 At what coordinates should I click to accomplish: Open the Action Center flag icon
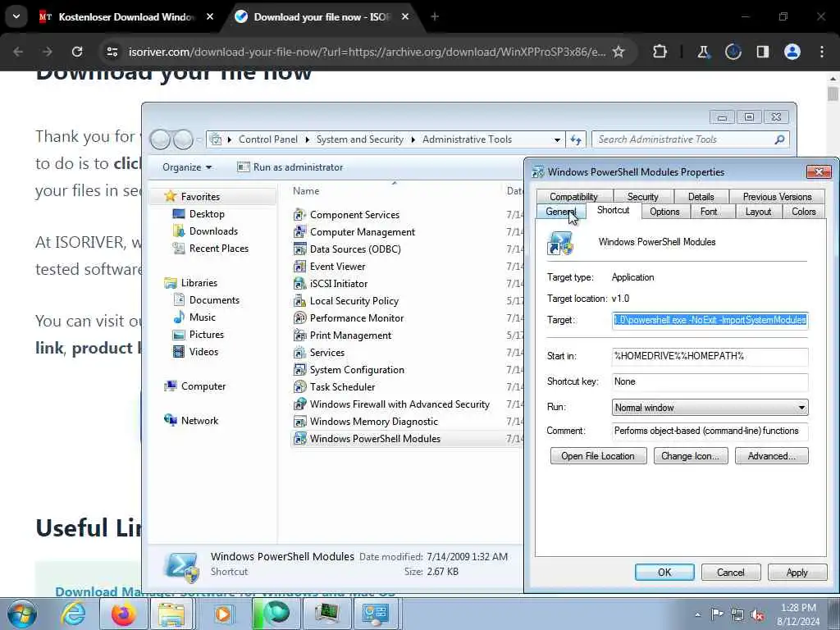tap(717, 614)
